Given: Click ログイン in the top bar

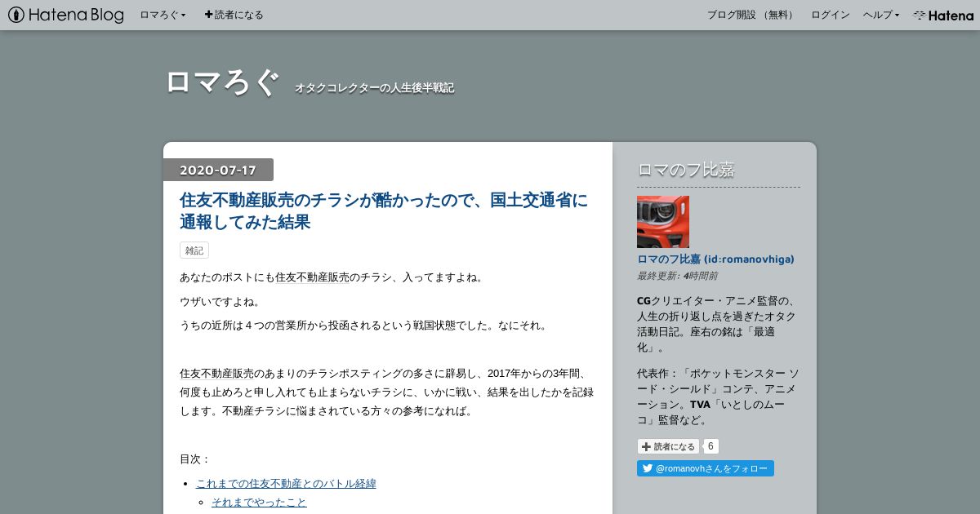Looking at the screenshot, I should pos(830,15).
